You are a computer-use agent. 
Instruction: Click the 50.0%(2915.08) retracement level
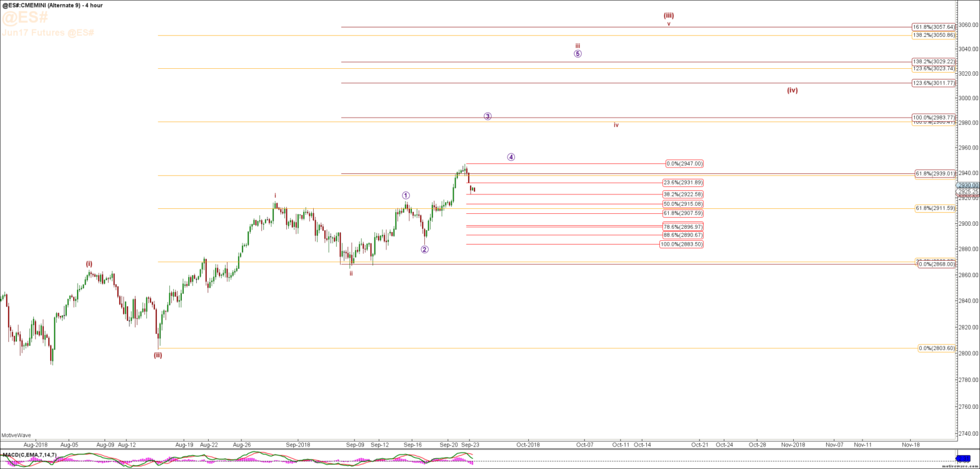point(682,204)
